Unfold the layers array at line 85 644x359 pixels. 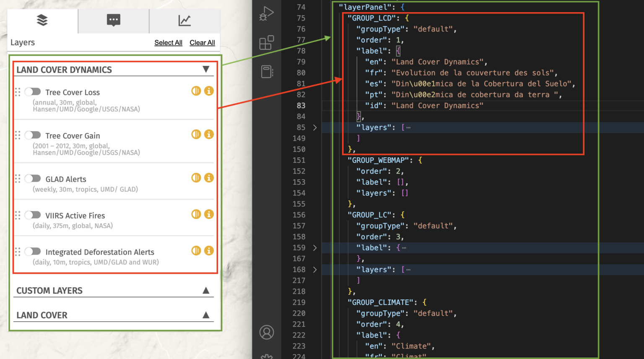pos(315,127)
